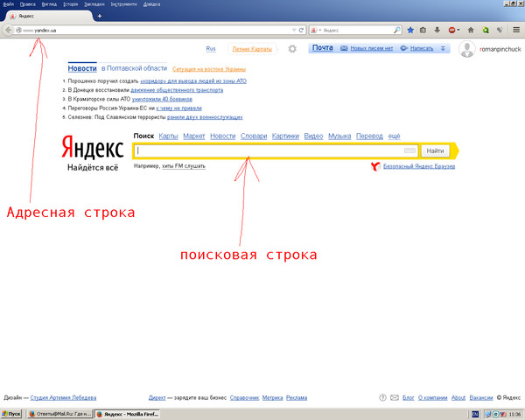Viewport: 525px width, 420px height.
Task: Open the коридор для вывода людей news link
Action: (x=193, y=81)
